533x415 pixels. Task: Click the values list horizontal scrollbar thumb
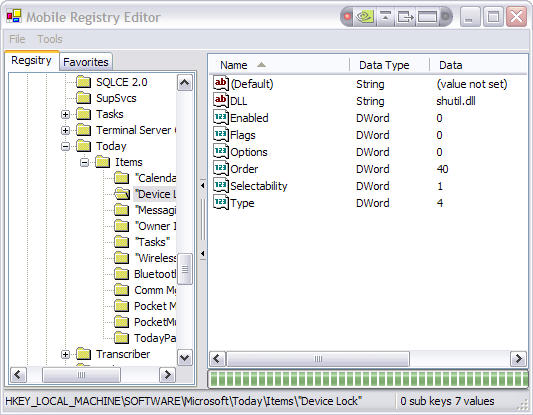[x=318, y=359]
